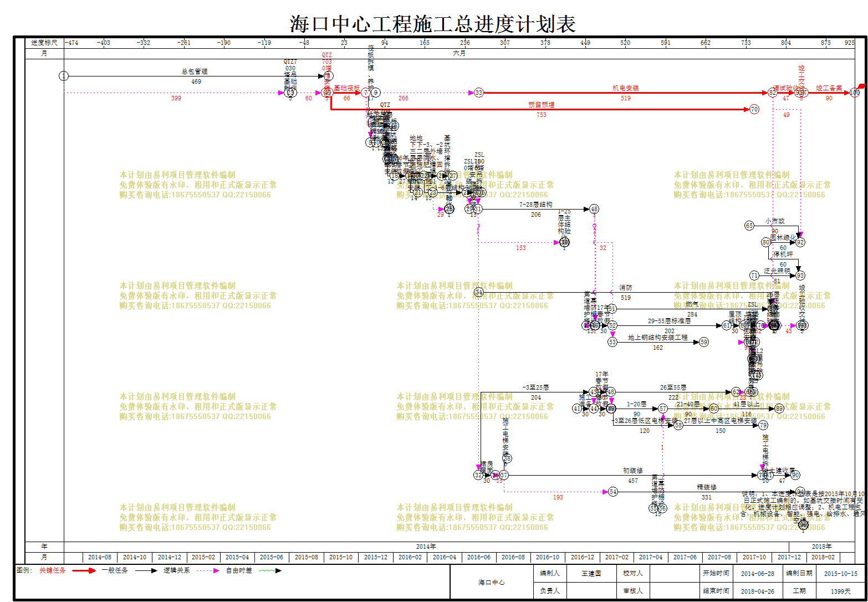Image resolution: width=868 pixels, height=602 pixels.
Task: Click node 53 starting 地上钢结构安装工程
Action: pos(612,342)
